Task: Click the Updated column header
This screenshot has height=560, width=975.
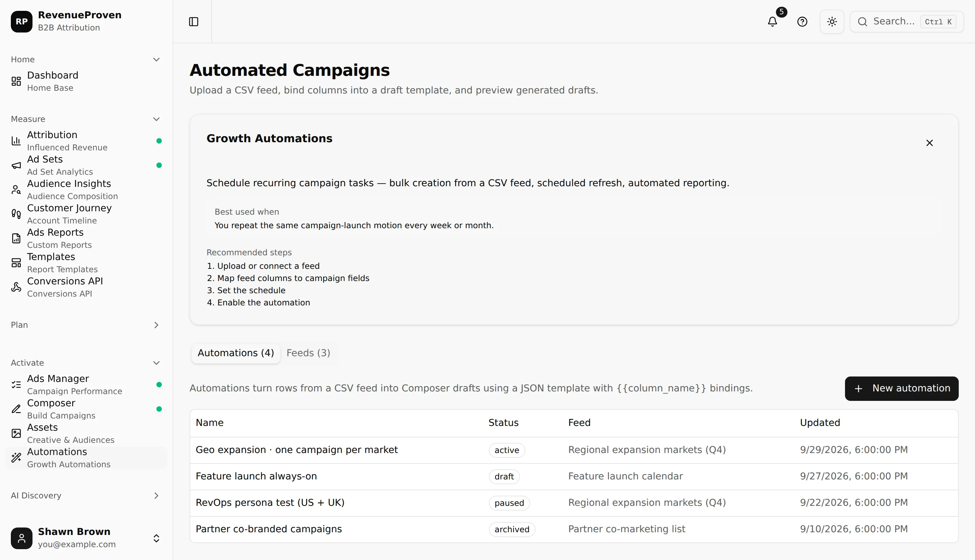Action: coord(820,423)
